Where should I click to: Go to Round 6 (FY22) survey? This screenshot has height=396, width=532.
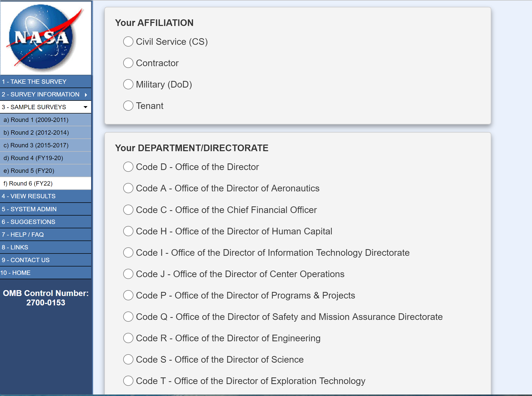28,183
